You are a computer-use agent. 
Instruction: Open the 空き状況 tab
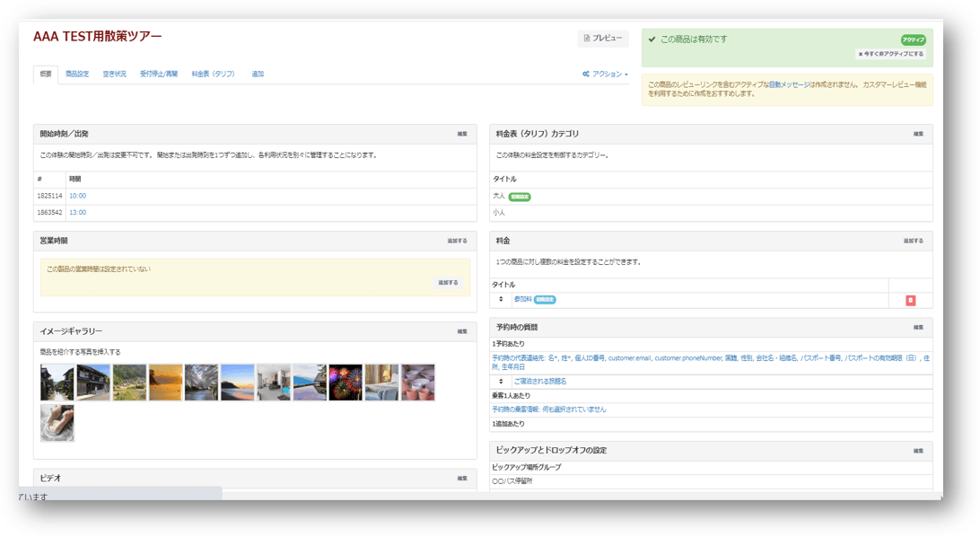point(114,74)
